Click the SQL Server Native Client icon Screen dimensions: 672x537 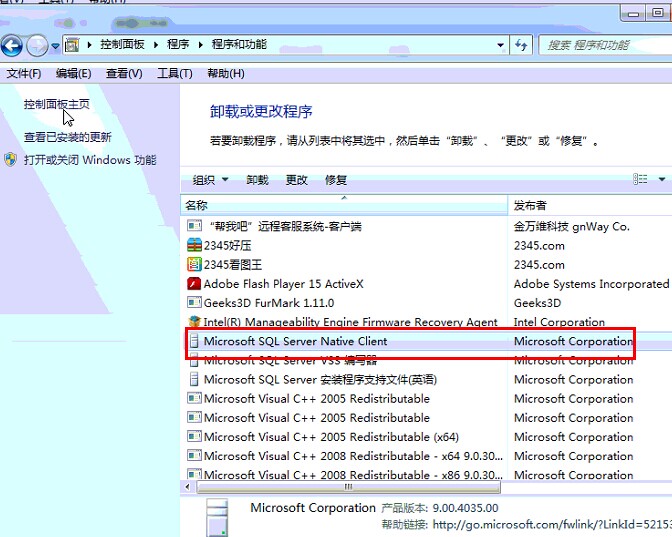click(x=194, y=341)
